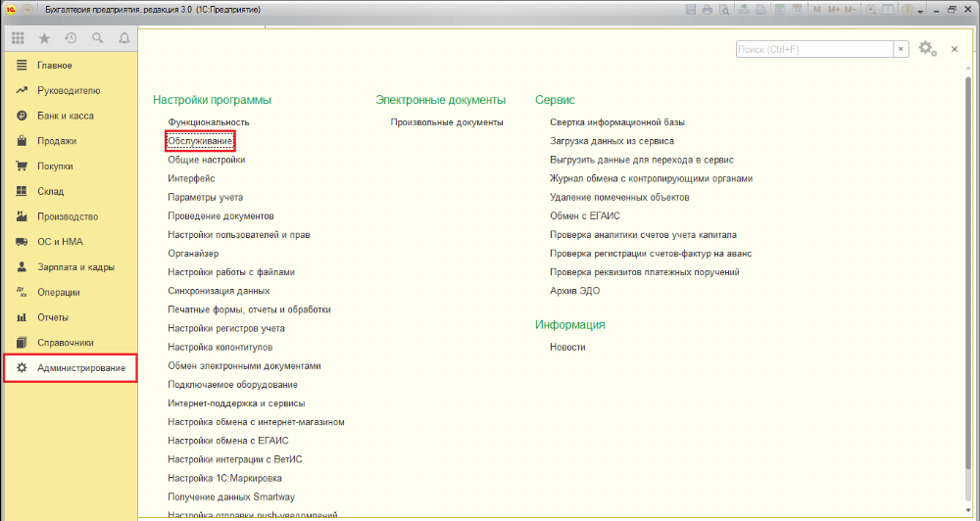Open the history clock icon
Screen dimensions: 980x521
click(71, 38)
